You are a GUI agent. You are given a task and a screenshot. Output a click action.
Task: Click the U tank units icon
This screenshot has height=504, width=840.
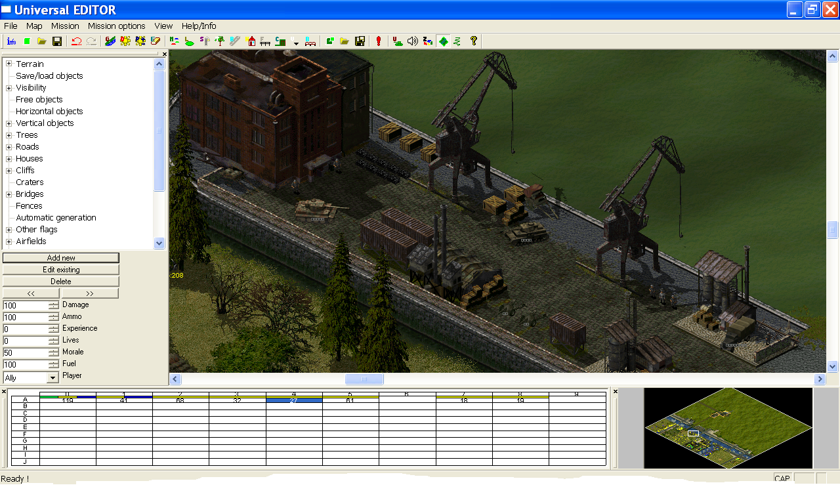click(x=398, y=41)
